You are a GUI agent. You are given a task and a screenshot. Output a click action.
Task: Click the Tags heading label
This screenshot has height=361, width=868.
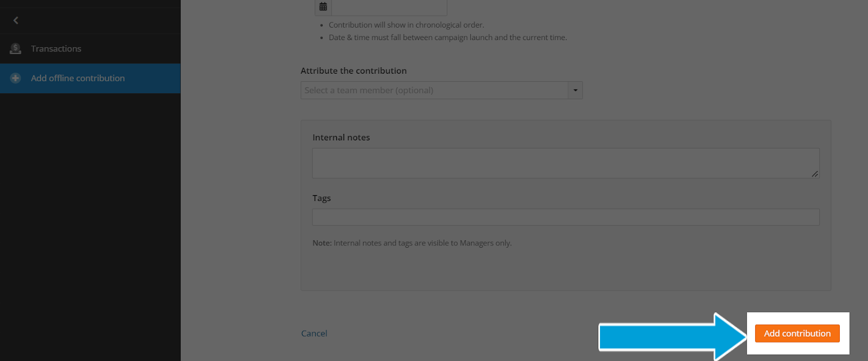click(322, 198)
